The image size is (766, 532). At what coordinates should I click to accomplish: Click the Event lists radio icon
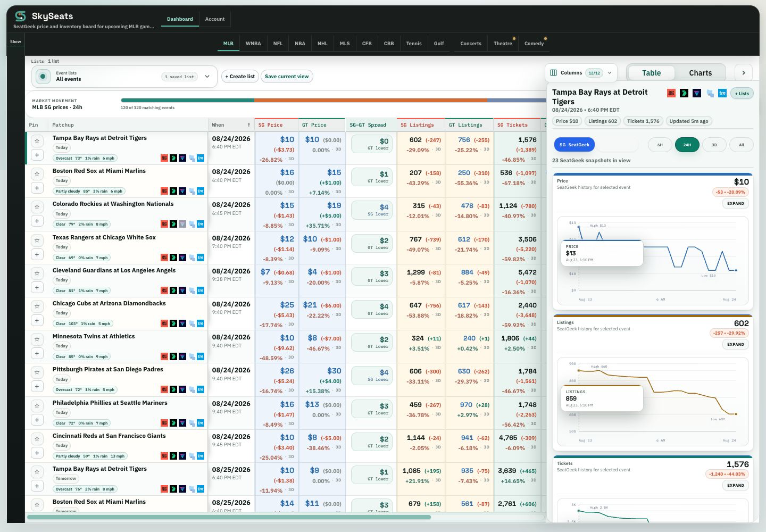coord(43,77)
